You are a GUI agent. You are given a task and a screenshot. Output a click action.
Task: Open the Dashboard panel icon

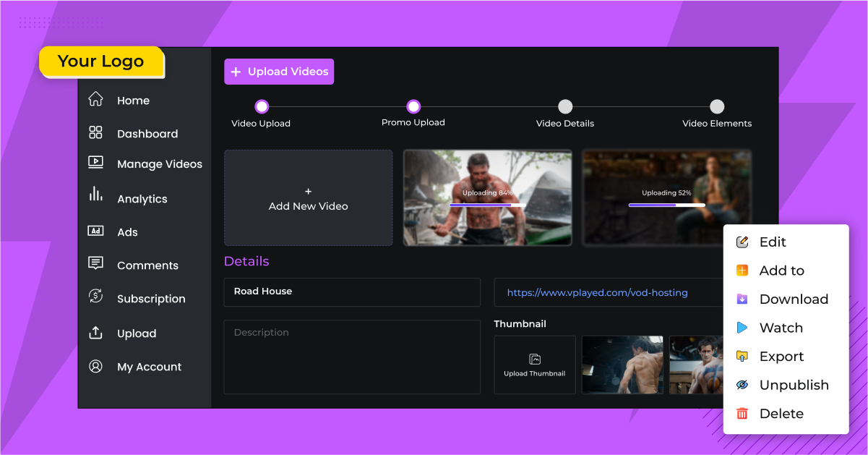click(x=95, y=133)
